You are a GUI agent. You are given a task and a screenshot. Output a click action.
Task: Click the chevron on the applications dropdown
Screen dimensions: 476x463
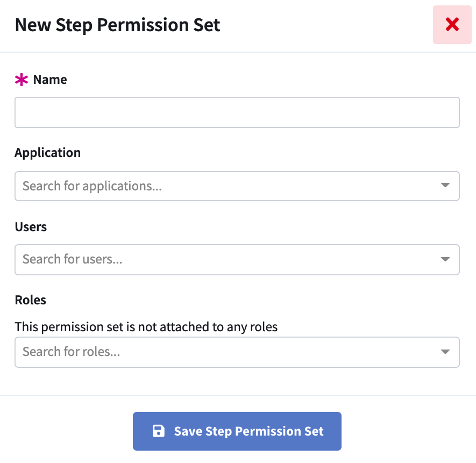coord(445,186)
